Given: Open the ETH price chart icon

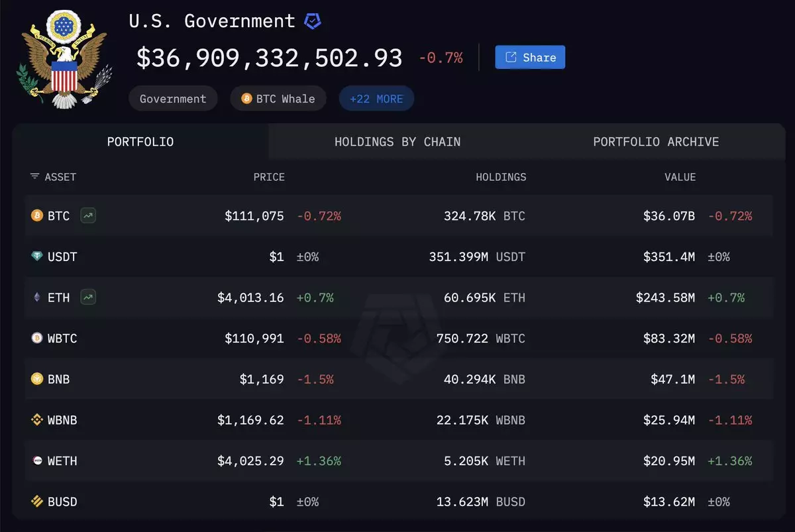Looking at the screenshot, I should 88,297.
